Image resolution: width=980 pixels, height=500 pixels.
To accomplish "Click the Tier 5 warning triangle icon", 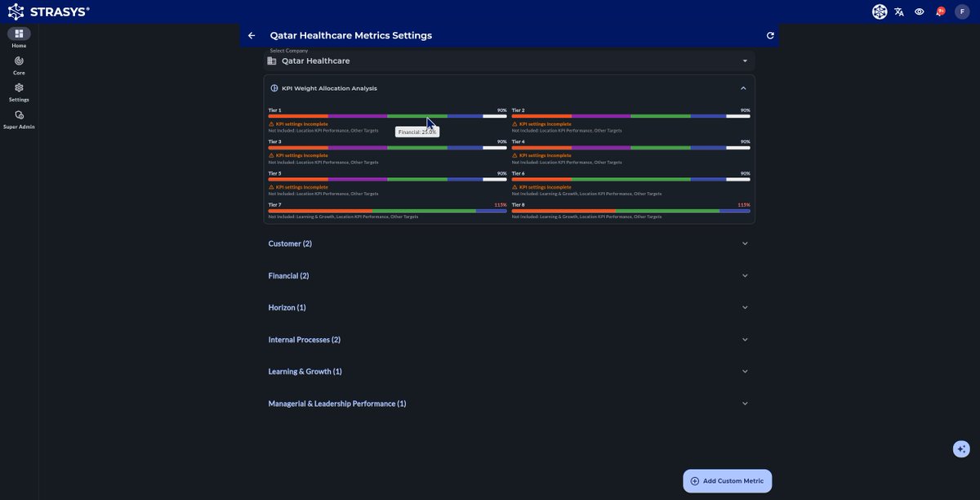I will click(271, 187).
